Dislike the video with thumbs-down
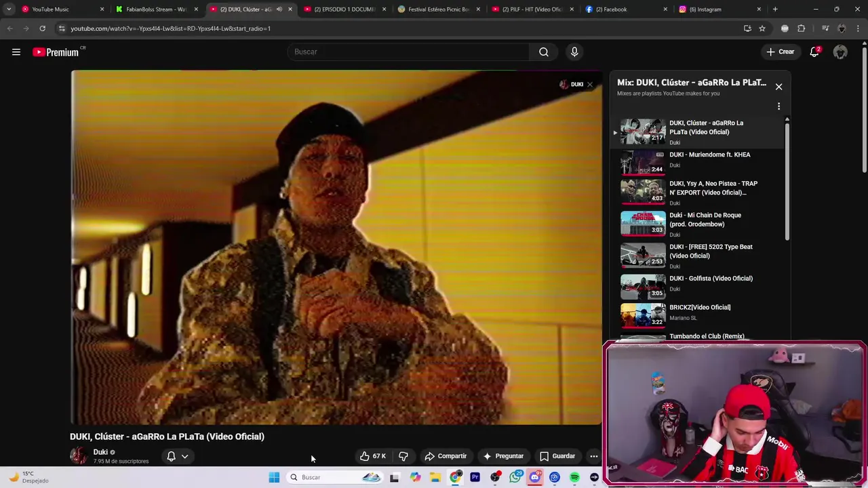The image size is (868, 488). click(403, 456)
